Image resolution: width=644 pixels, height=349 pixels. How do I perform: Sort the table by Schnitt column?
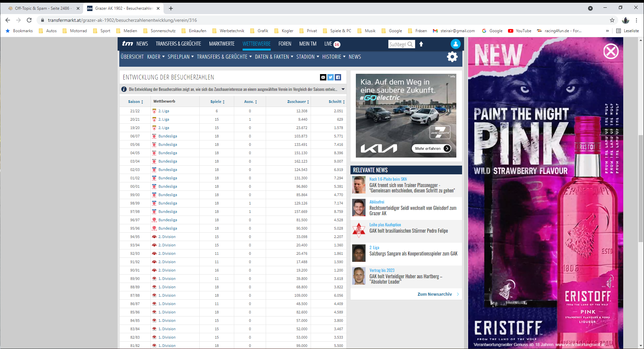[x=336, y=102]
